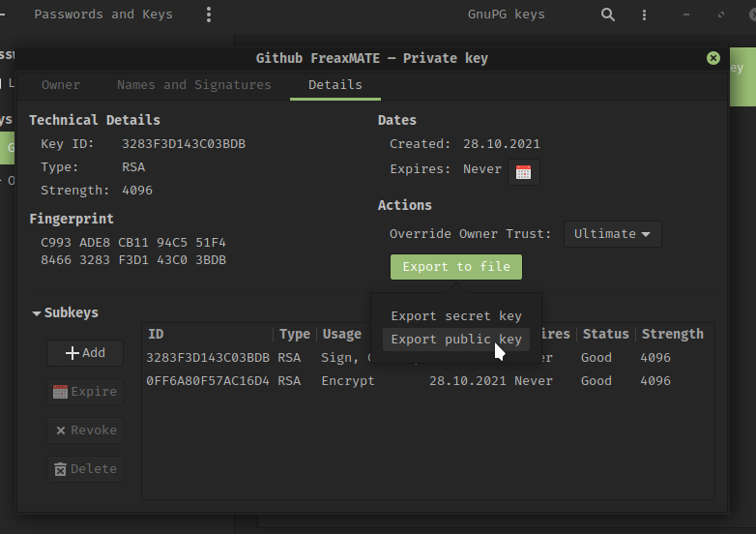Screen dimensions: 756x534
Task: Switch to Names and Signatures tab
Action: [x=193, y=85]
